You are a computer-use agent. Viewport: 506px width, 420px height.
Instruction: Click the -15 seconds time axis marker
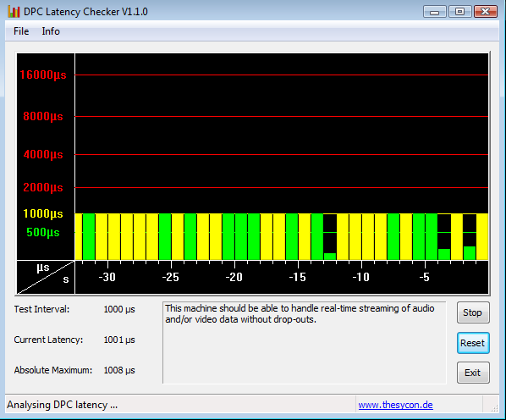(297, 277)
